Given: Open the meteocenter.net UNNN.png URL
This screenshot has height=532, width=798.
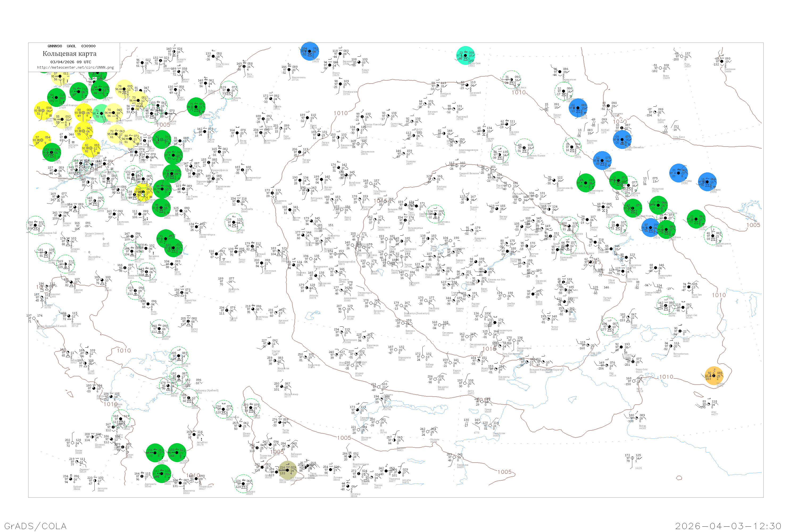Looking at the screenshot, I should point(75,67).
